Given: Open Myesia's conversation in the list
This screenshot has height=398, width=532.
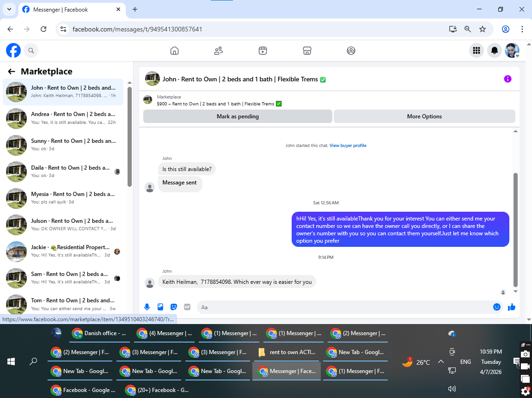Looking at the screenshot, I should click(63, 198).
